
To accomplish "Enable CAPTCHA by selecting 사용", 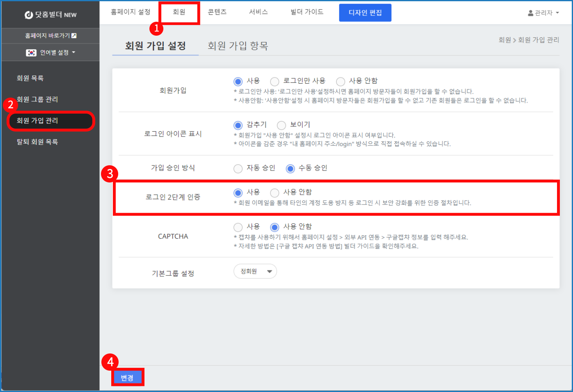I will coord(238,227).
